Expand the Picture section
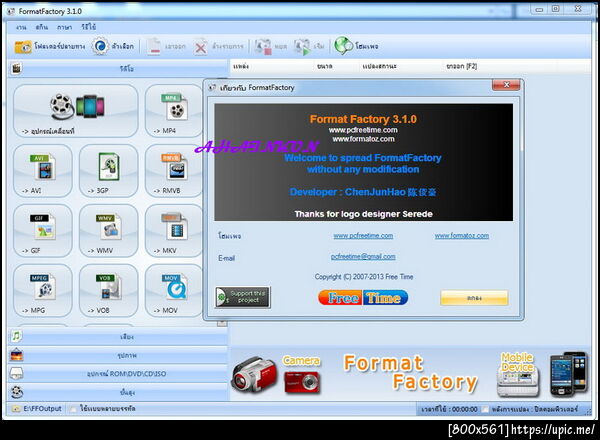Image resolution: width=600 pixels, height=440 pixels. 118,355
